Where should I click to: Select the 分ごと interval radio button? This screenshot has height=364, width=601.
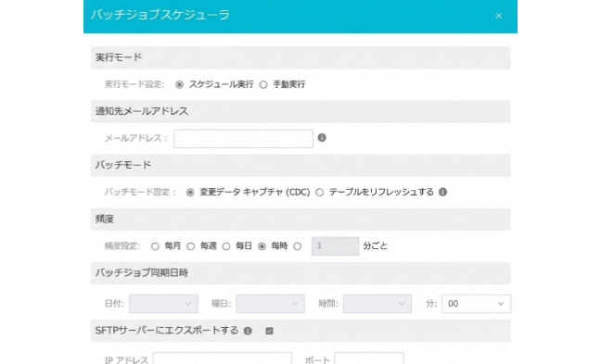[298, 246]
